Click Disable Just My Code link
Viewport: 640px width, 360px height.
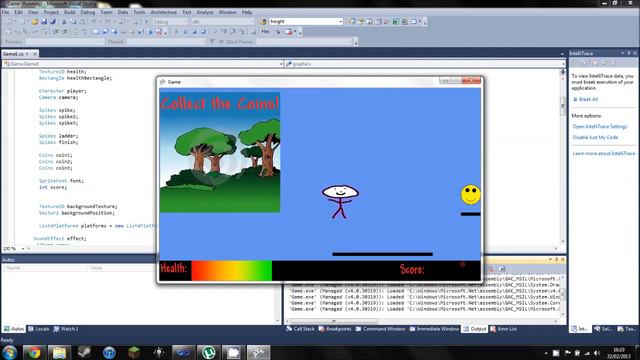pyautogui.click(x=595, y=137)
